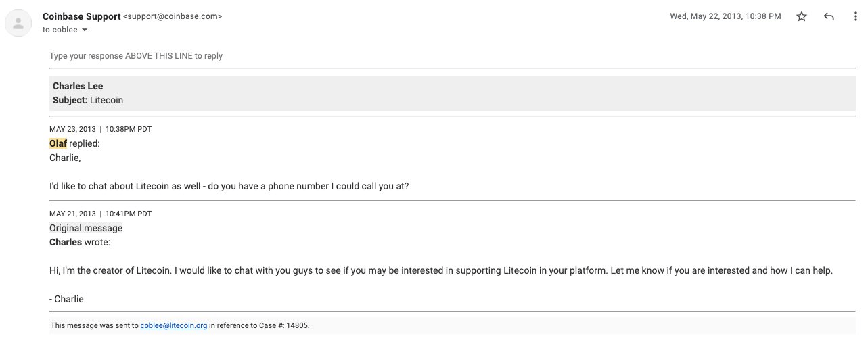Expand recipient details arrow beside coblee
The image size is (868, 357).
(85, 30)
